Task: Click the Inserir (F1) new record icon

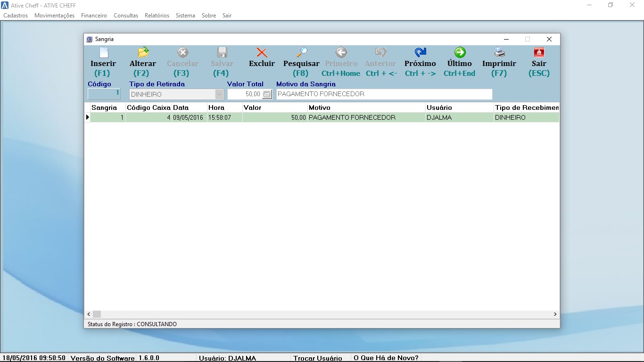Action: [x=103, y=52]
